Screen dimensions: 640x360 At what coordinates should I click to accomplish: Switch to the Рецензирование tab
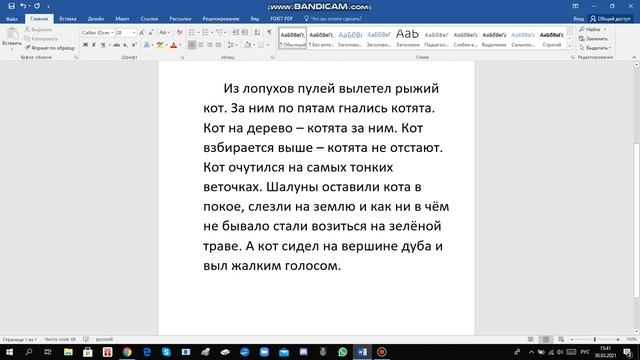221,19
